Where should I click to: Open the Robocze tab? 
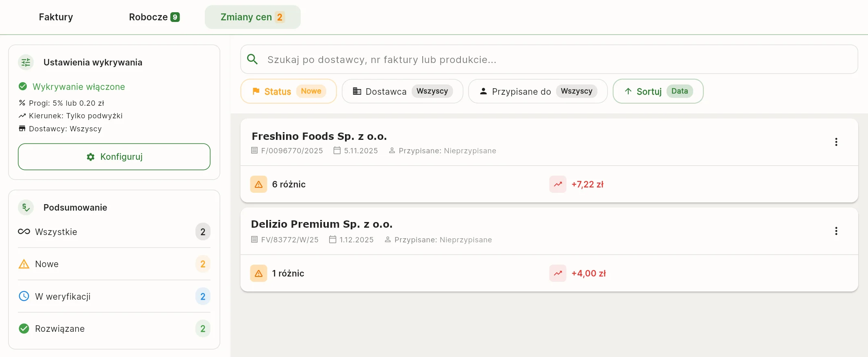pyautogui.click(x=154, y=17)
